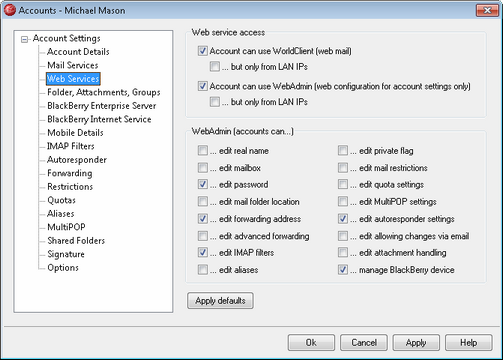The width and height of the screenshot is (503, 360).
Task: Click the MDaemon app icon in title bar
Action: pos(10,10)
